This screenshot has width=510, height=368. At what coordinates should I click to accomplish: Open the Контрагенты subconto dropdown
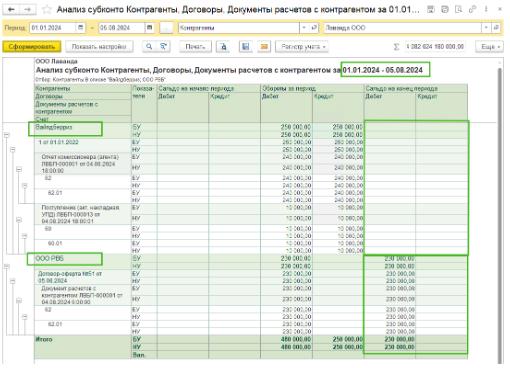pos(304,28)
